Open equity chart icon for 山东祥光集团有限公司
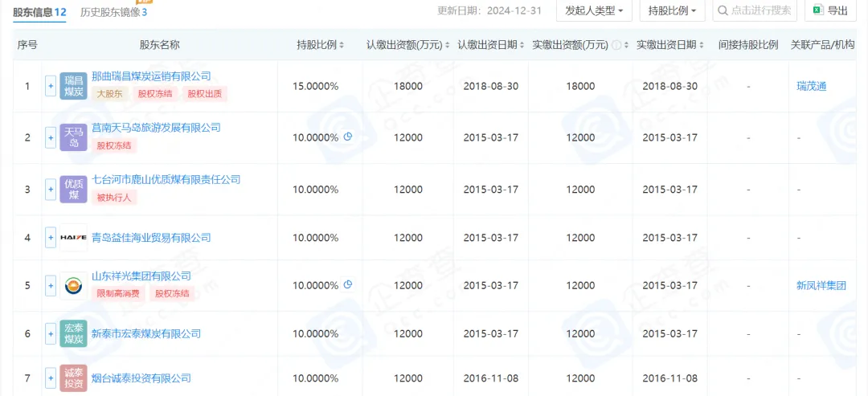This screenshot has height=396, width=868. tap(348, 284)
